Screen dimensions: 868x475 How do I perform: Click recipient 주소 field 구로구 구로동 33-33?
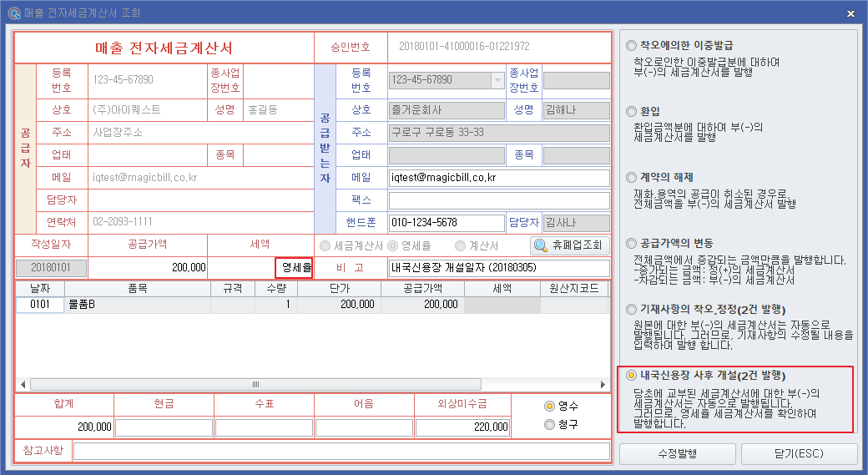[499, 133]
